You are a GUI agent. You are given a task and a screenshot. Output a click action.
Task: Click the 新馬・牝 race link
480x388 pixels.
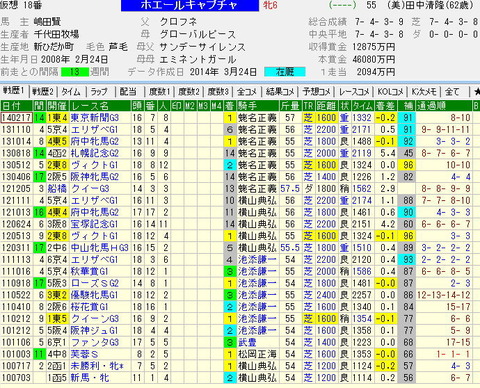click(x=90, y=378)
